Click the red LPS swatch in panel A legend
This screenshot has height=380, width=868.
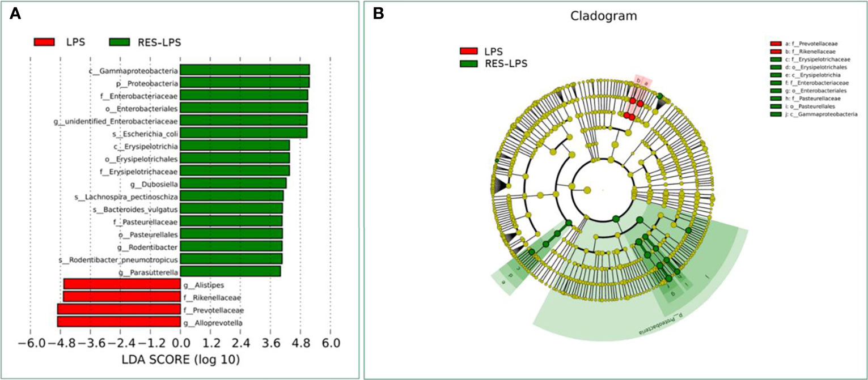click(x=44, y=41)
